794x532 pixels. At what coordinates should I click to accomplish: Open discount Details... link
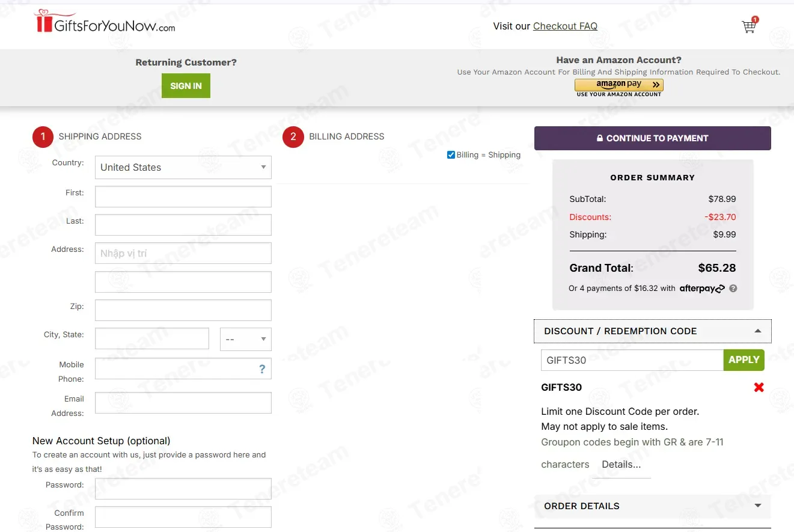point(621,464)
